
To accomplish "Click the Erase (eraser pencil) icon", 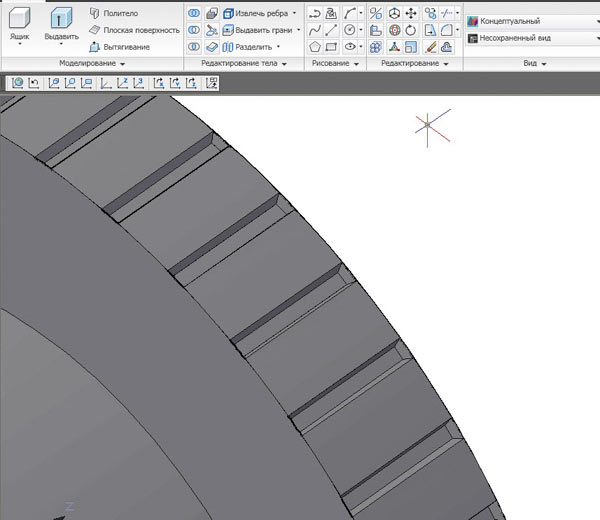I will (430, 47).
